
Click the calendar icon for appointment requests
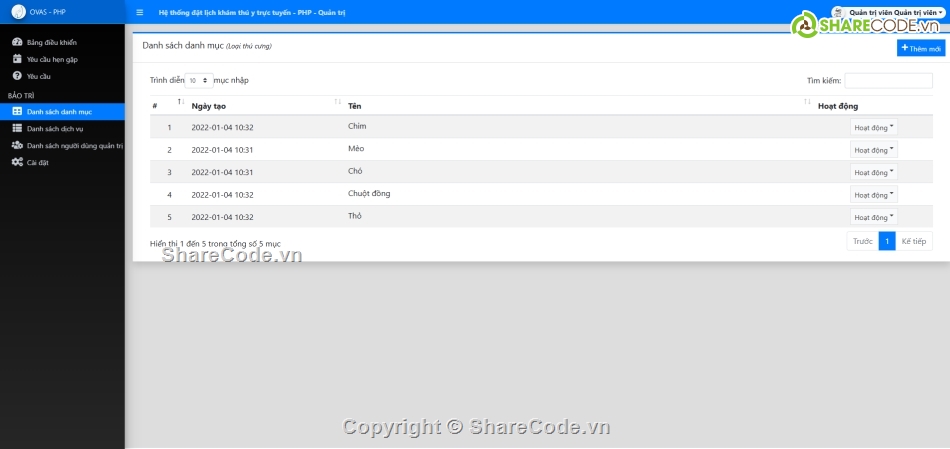coord(17,59)
